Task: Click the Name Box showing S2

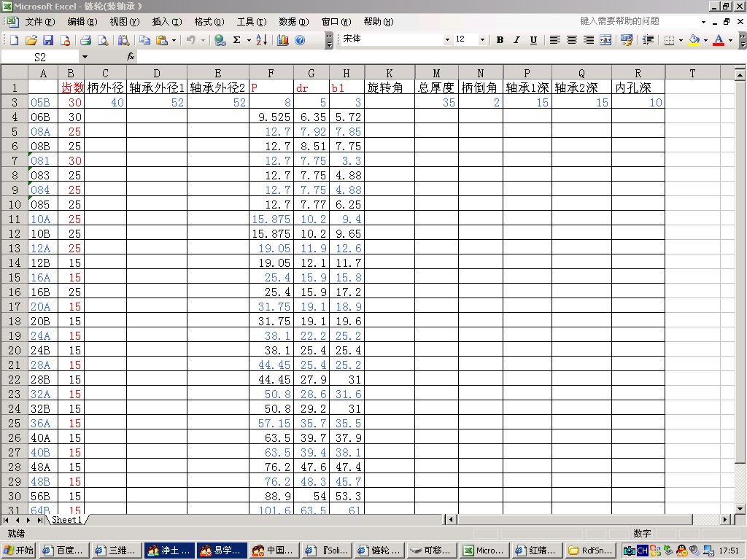Action: 40,57
